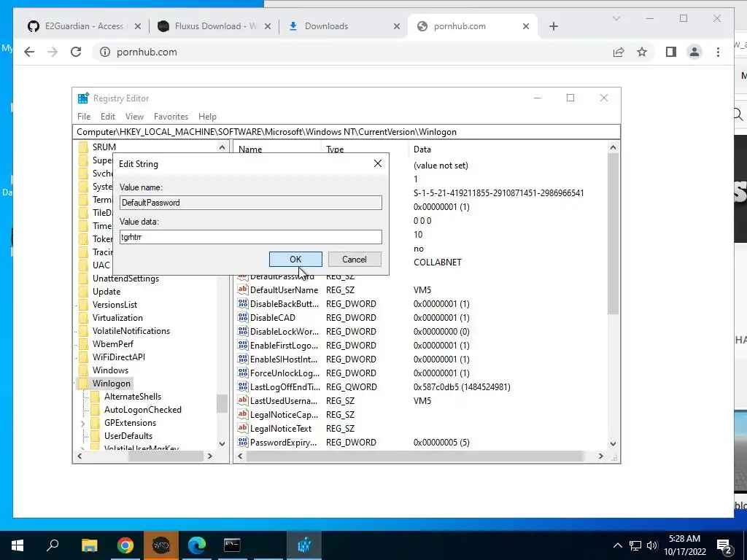Viewport: 747px width, 560px height.
Task: Open Chrome profile avatar menu
Action: [x=694, y=52]
